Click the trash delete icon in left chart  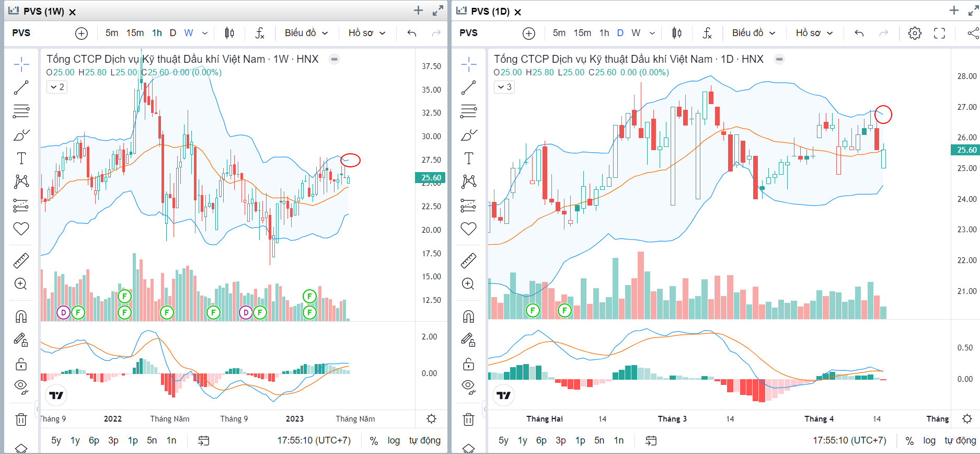tap(21, 419)
